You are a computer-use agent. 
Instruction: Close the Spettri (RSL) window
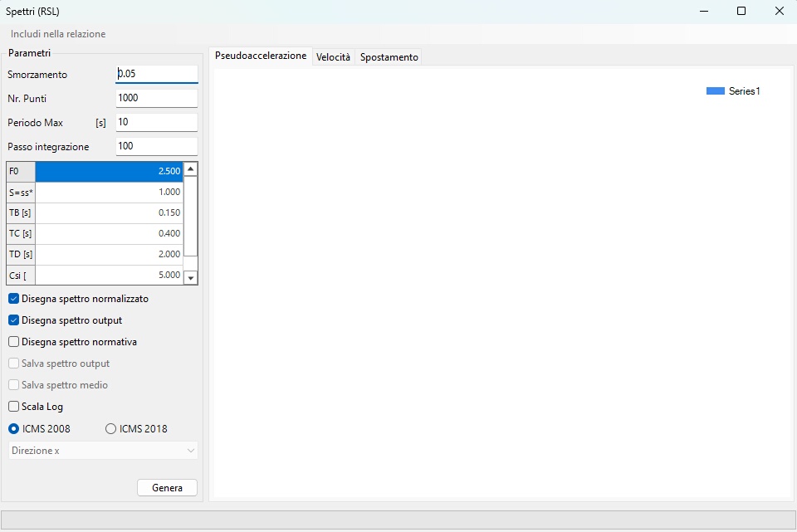pyautogui.click(x=780, y=11)
